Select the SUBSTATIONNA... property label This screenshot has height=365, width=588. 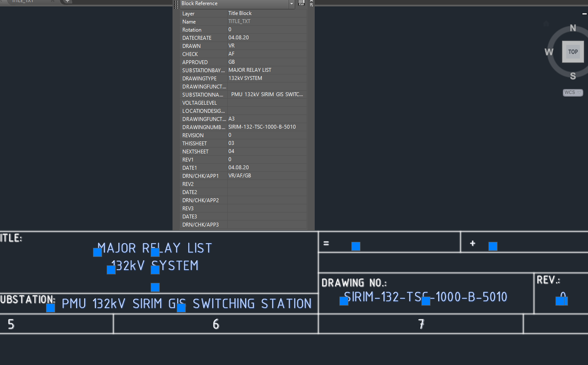click(x=203, y=95)
